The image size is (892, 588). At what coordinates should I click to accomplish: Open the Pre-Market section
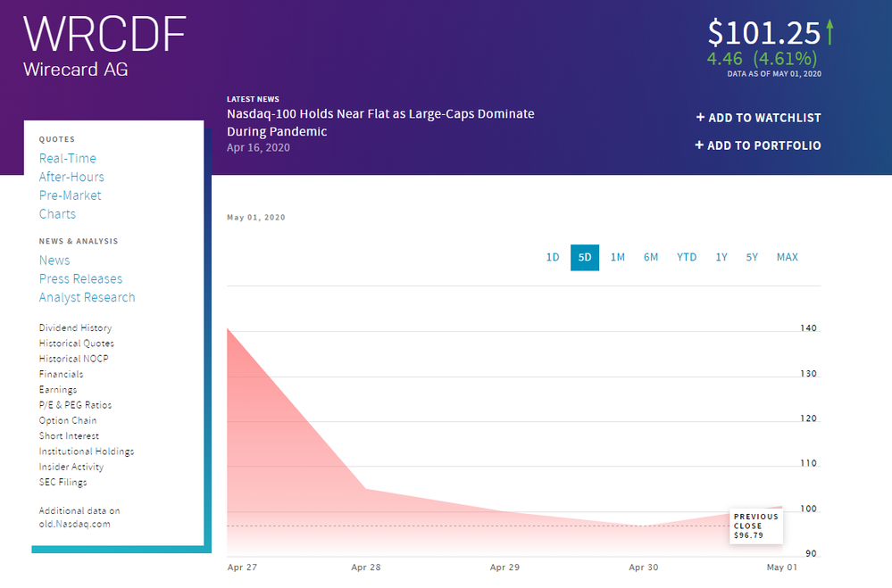pyautogui.click(x=71, y=195)
